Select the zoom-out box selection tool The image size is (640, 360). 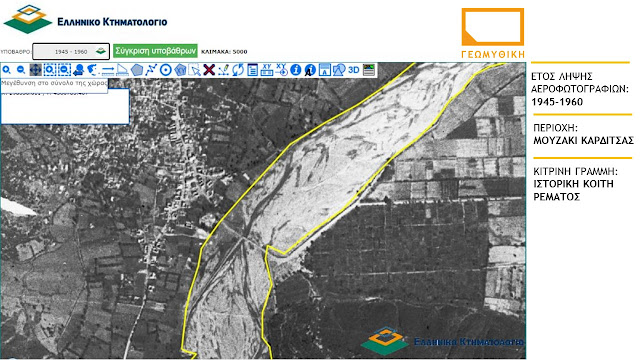[x=64, y=70]
